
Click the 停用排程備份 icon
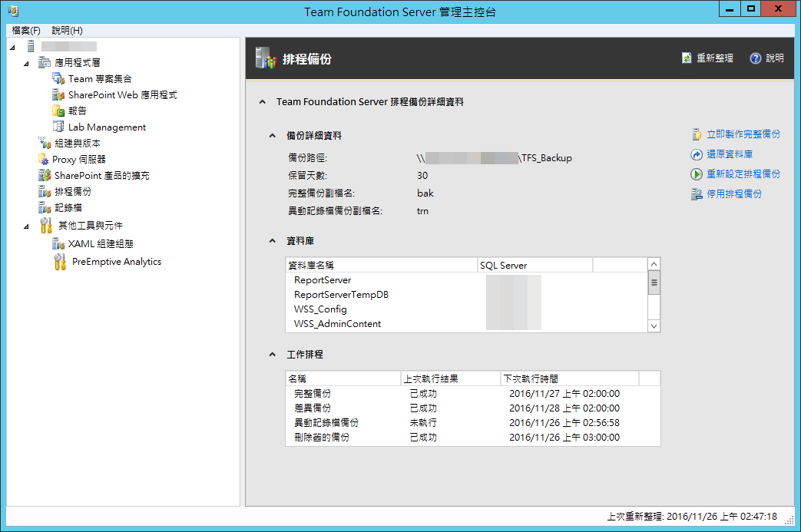tap(697, 194)
